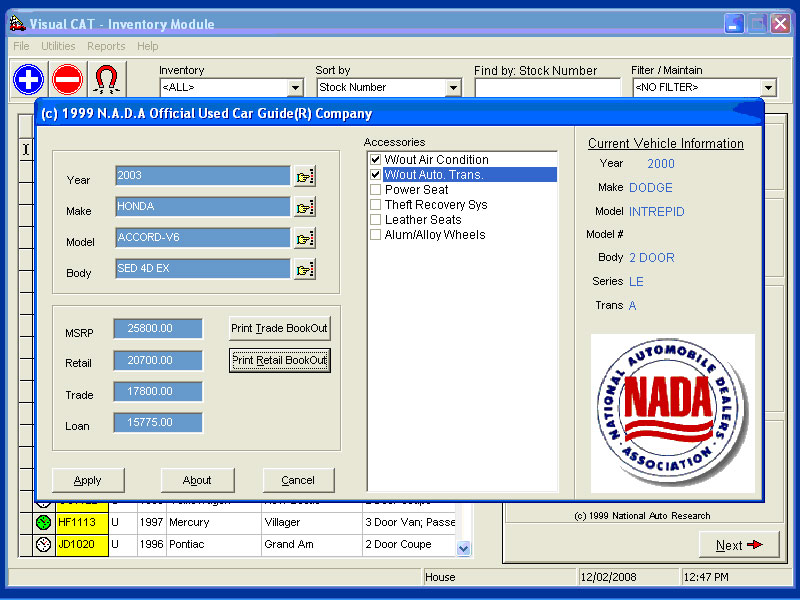
Task: Check the Power Seat accessory
Action: click(376, 190)
